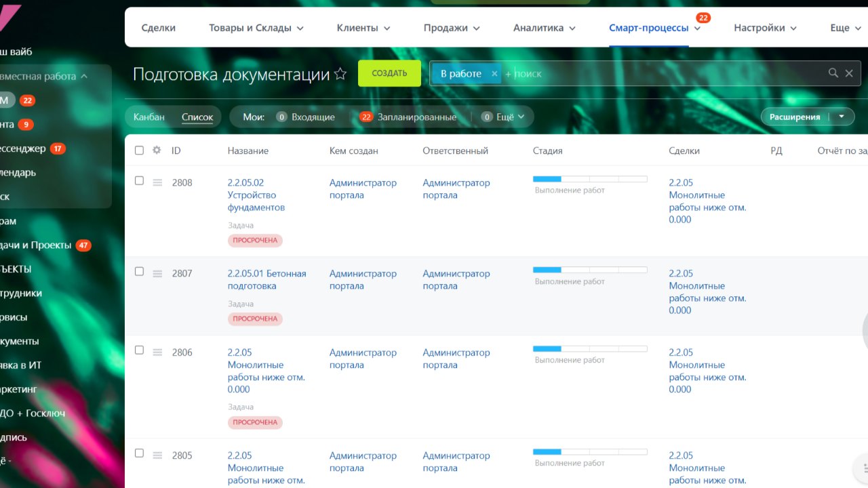Screen dimensions: 868x488
Task: Clear the search field with X icon
Action: [849, 73]
